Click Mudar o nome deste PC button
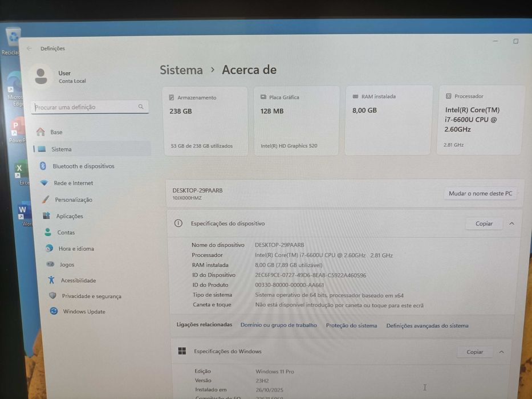 481,193
